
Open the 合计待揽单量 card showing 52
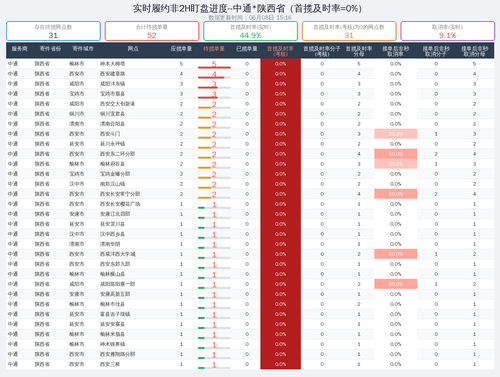pyautogui.click(x=152, y=31)
